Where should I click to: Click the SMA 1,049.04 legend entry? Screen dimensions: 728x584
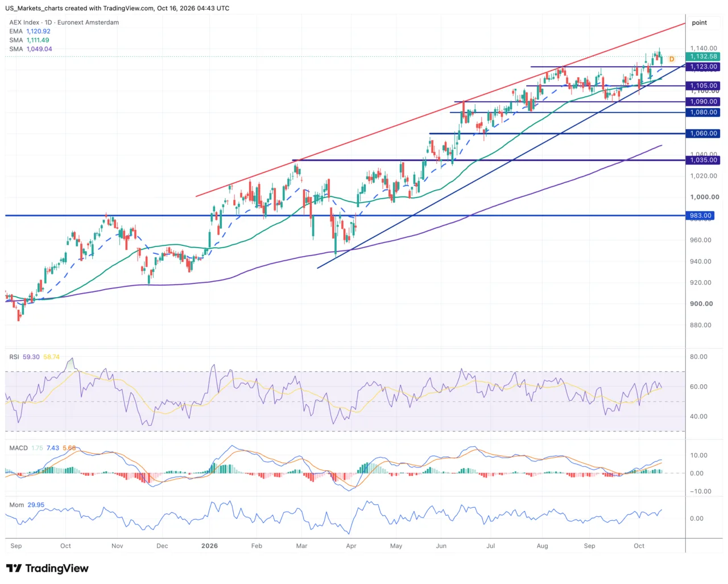pyautogui.click(x=31, y=49)
